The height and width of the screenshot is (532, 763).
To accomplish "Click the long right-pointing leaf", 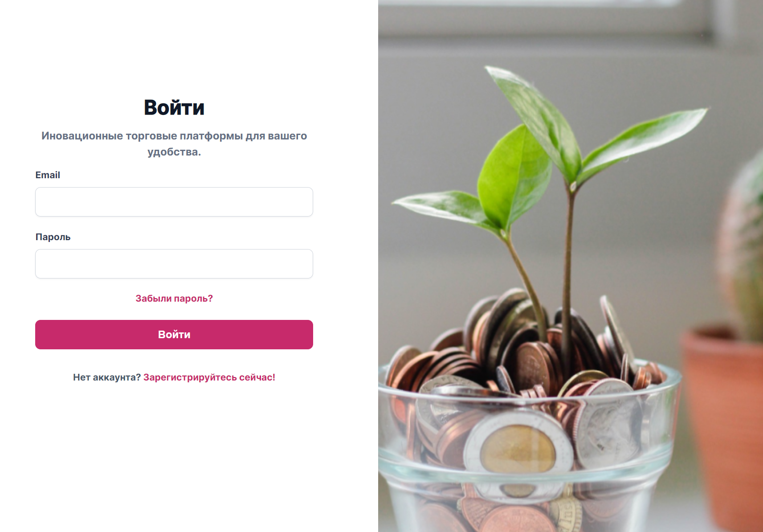I will coord(644,140).
